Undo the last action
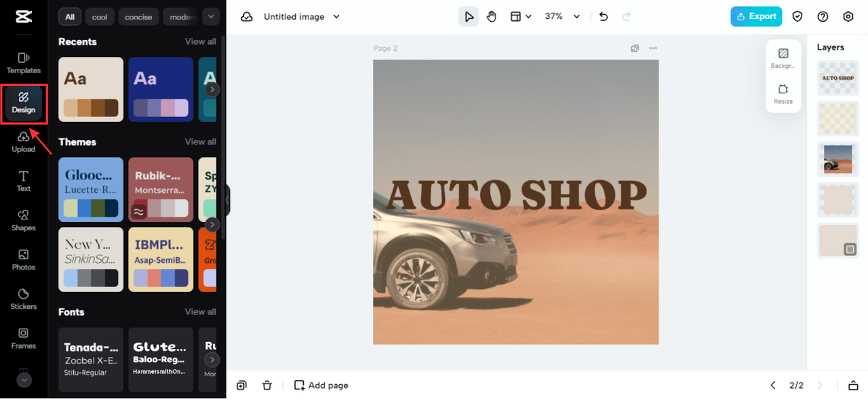868x403 pixels. coord(604,17)
